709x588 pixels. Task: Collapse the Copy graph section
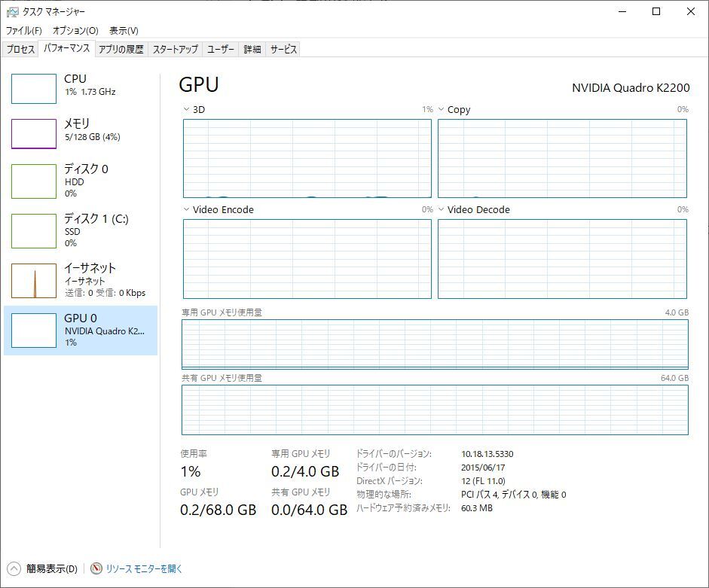coord(441,109)
